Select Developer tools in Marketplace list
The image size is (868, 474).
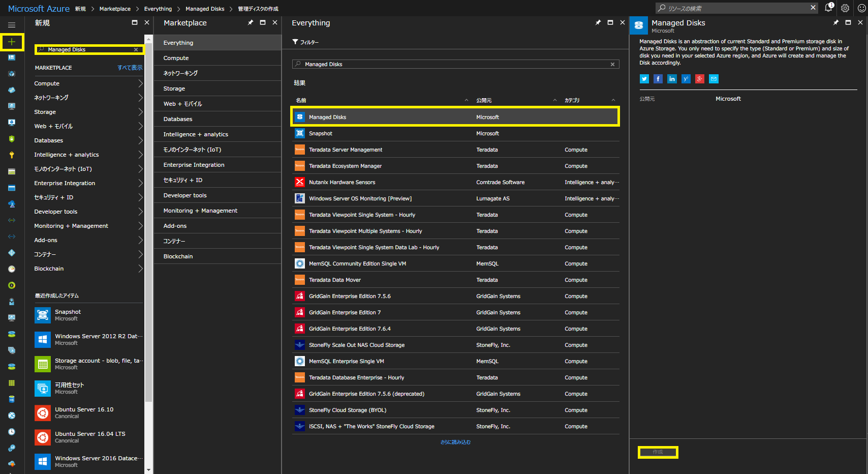218,195
